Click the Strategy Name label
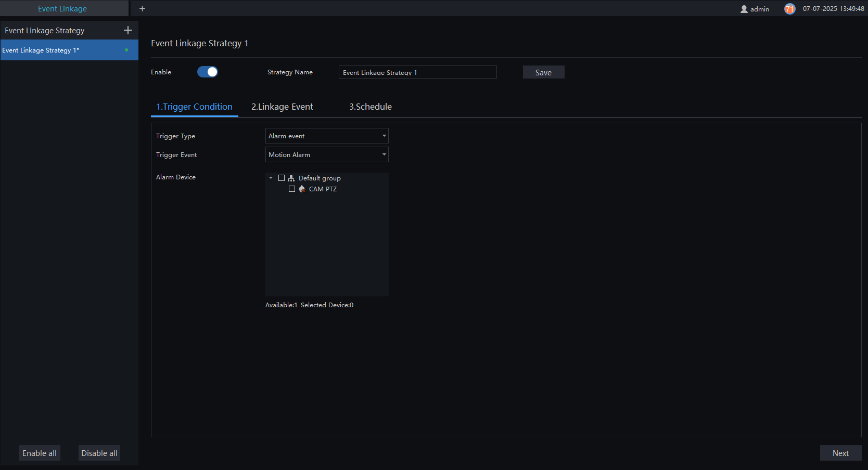The image size is (868, 470). [x=290, y=72]
